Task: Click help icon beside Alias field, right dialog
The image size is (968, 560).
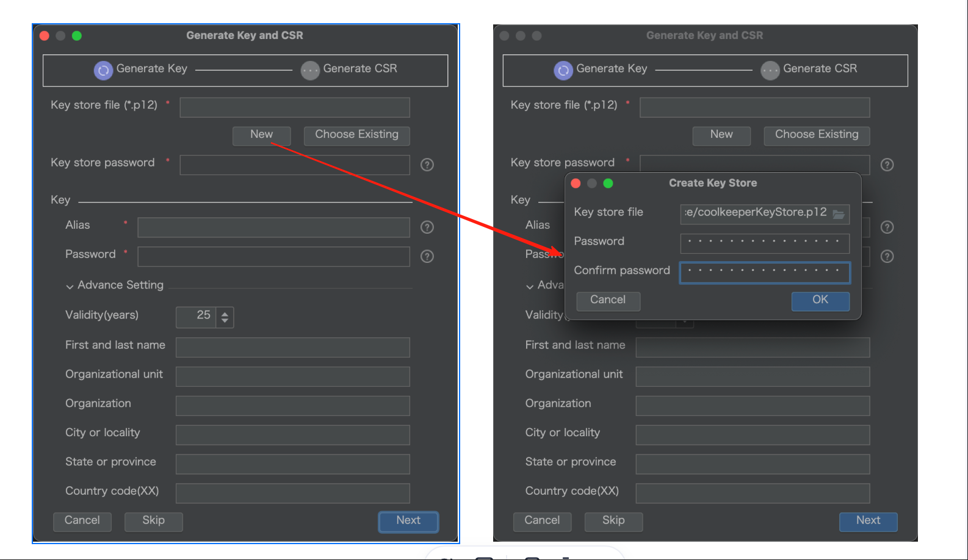Action: pos(887,227)
